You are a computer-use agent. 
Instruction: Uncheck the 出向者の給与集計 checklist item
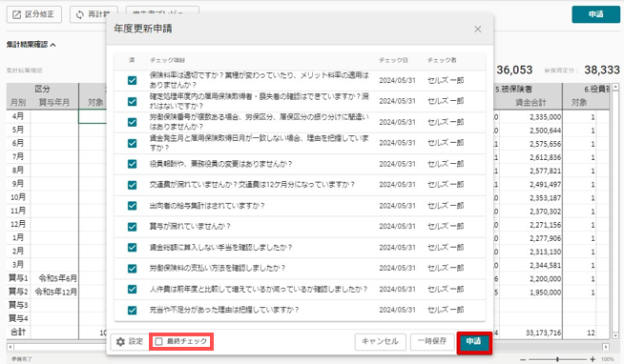(132, 206)
